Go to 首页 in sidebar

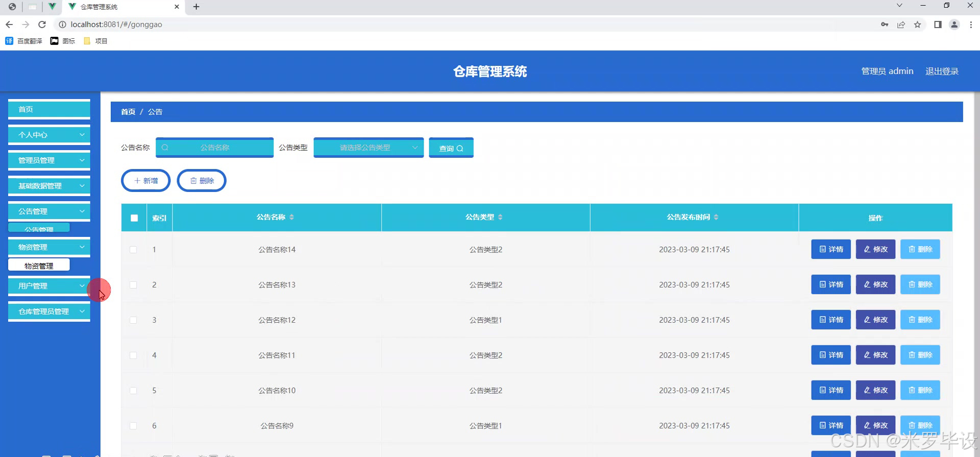tap(49, 109)
